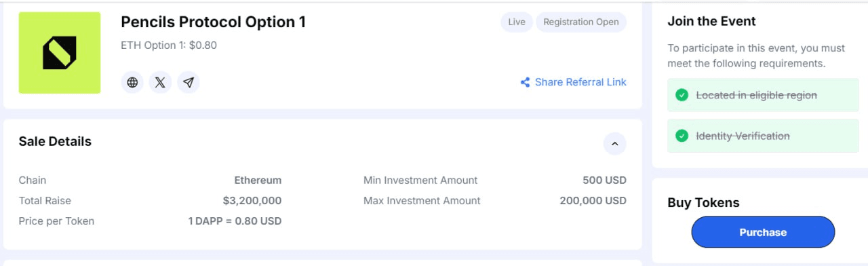The width and height of the screenshot is (868, 266).
Task: Collapse the Sale Details section chevron
Action: (x=614, y=144)
